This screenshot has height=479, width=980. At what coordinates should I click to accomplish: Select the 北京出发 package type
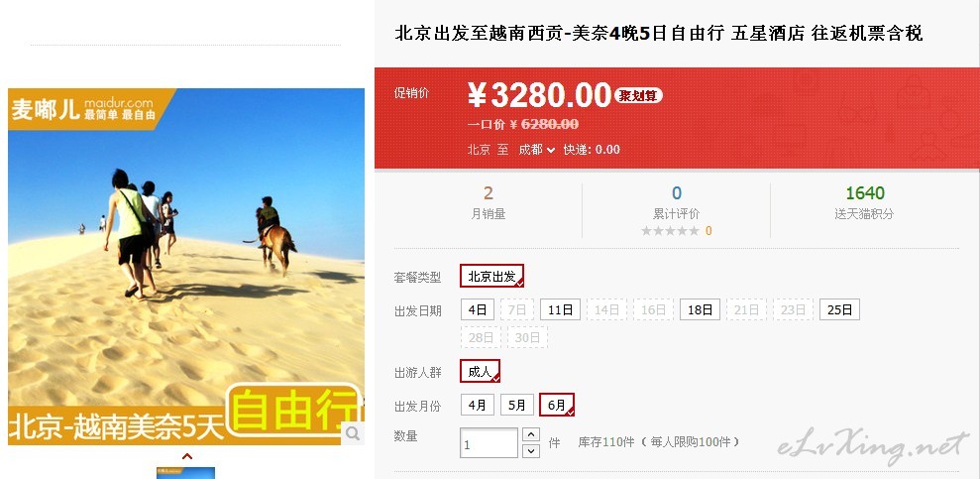point(491,277)
